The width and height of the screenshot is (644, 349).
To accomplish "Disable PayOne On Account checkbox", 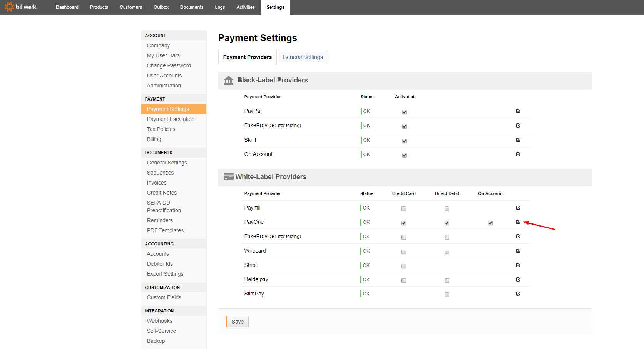I will coord(490,223).
